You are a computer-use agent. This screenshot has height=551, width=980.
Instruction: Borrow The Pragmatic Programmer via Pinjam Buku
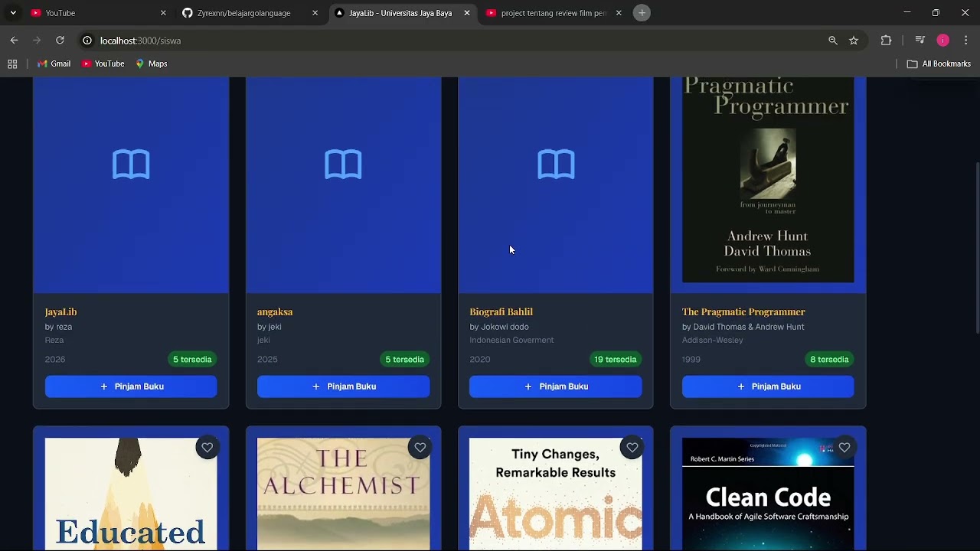[768, 386]
